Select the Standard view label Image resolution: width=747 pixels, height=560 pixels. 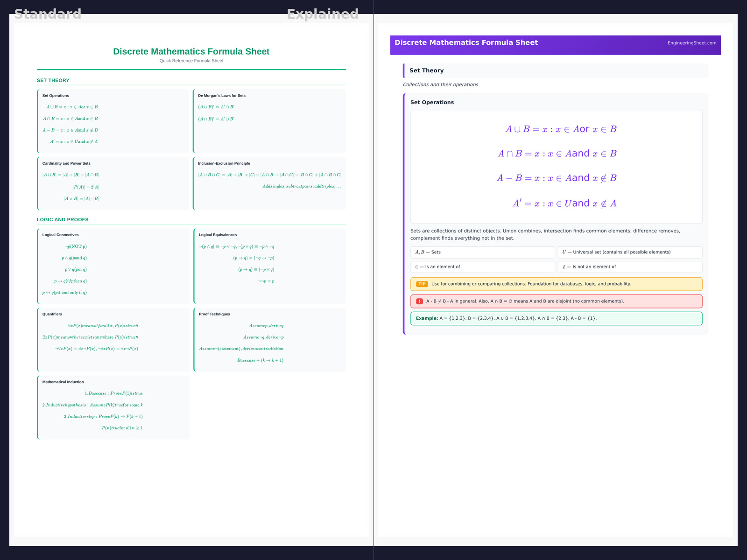48,14
